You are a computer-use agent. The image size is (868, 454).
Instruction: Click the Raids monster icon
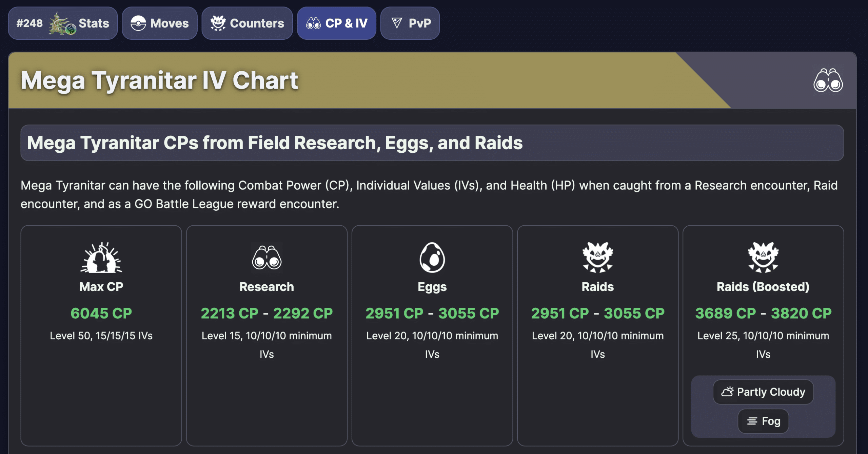(597, 257)
